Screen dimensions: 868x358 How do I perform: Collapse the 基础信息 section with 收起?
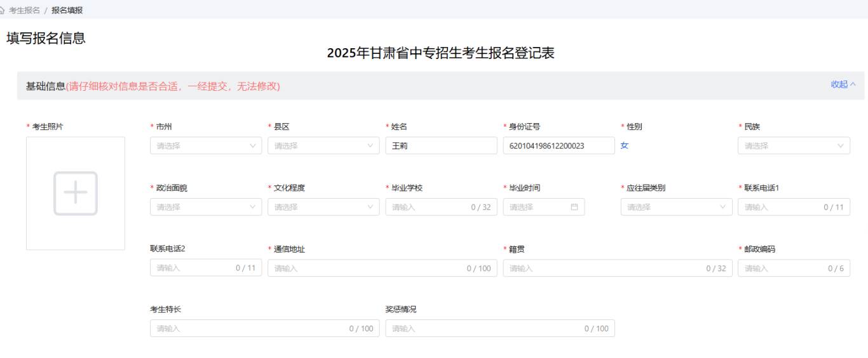point(843,84)
